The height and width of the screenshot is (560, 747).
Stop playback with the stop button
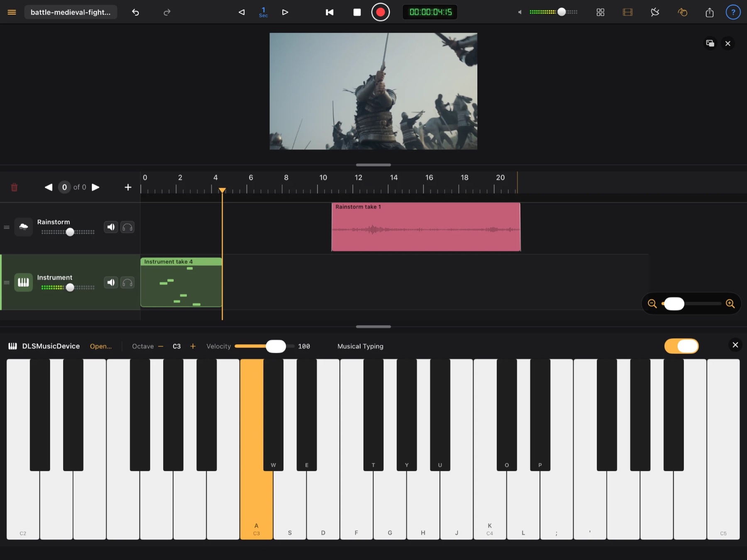[357, 12]
